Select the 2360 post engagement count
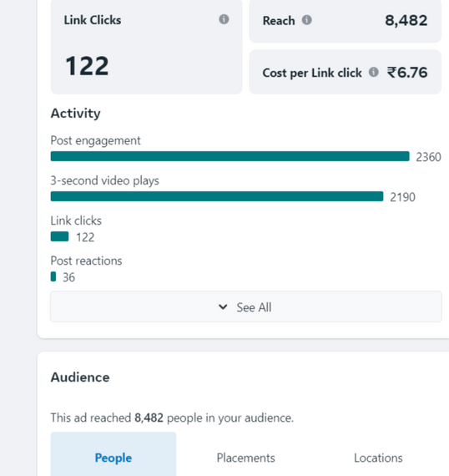Viewport: 449px width, 476px height. coord(428,157)
